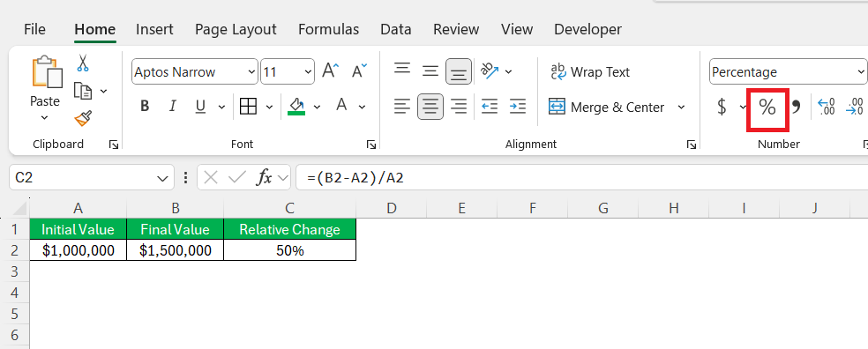Open Alignment group dialog launcher
Viewport: 868px width, 349px height.
coord(692,145)
